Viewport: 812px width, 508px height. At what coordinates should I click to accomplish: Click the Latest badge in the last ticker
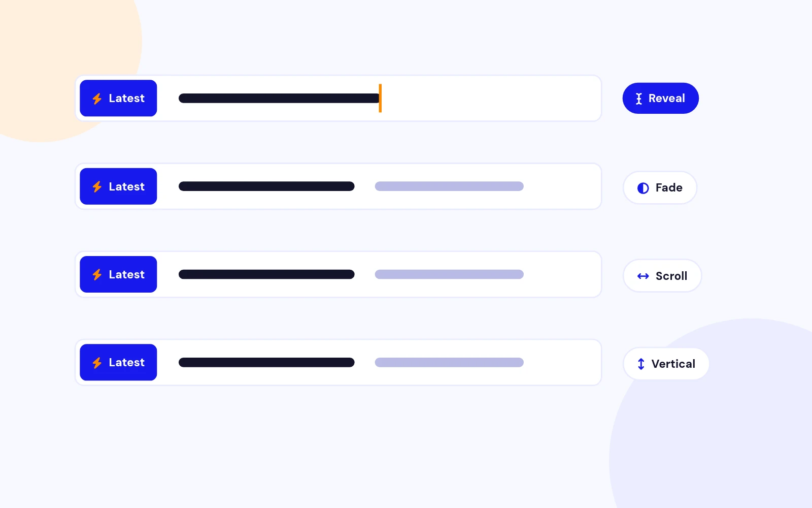point(118,362)
